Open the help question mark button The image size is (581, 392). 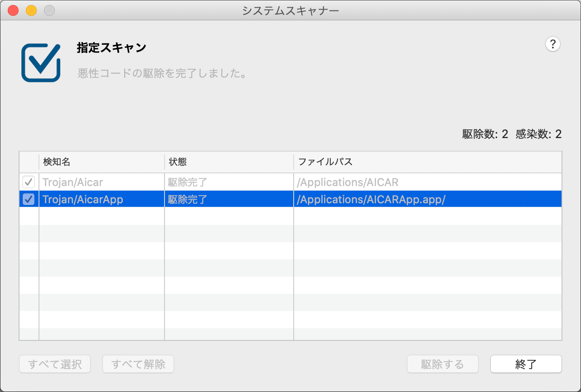[x=552, y=44]
